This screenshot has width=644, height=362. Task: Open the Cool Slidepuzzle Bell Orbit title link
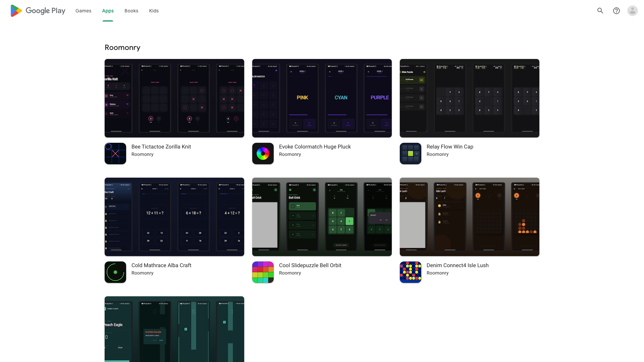310,265
